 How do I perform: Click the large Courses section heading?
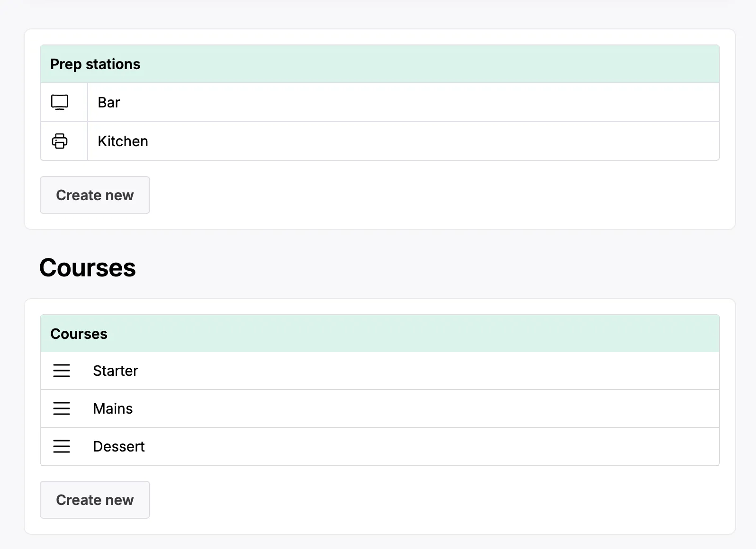[x=88, y=268]
